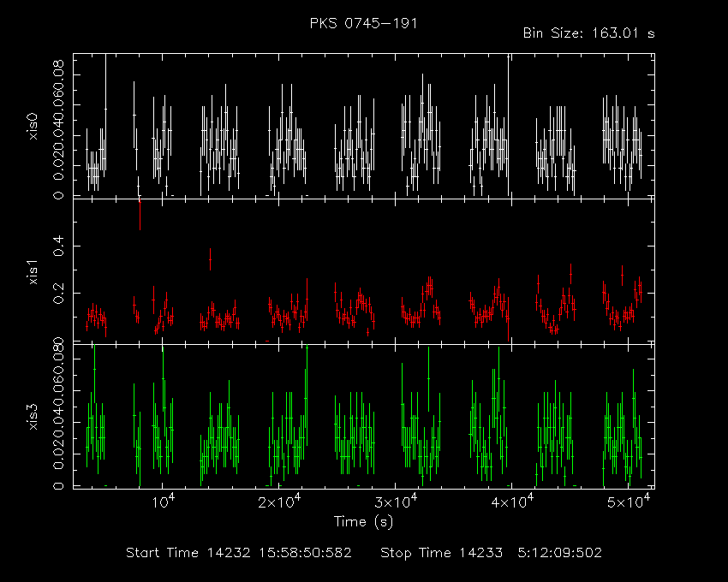Viewport: 728px width, 582px height.
Task: Select the Stop Time 14233 text
Action: click(x=442, y=553)
